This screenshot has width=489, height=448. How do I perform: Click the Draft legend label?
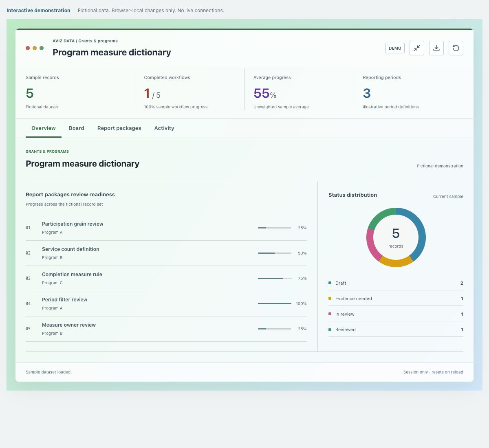341,283
